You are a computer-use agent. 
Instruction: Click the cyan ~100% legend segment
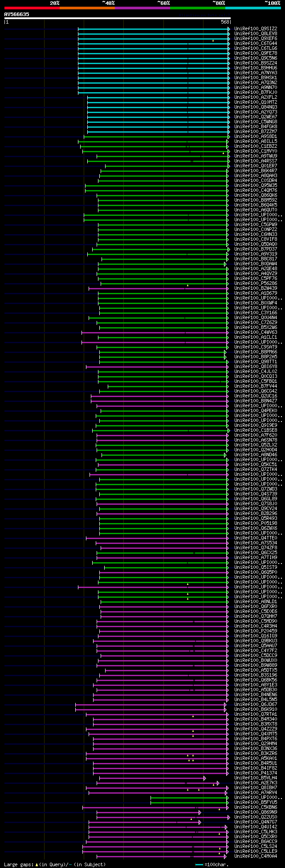click(253, 8)
